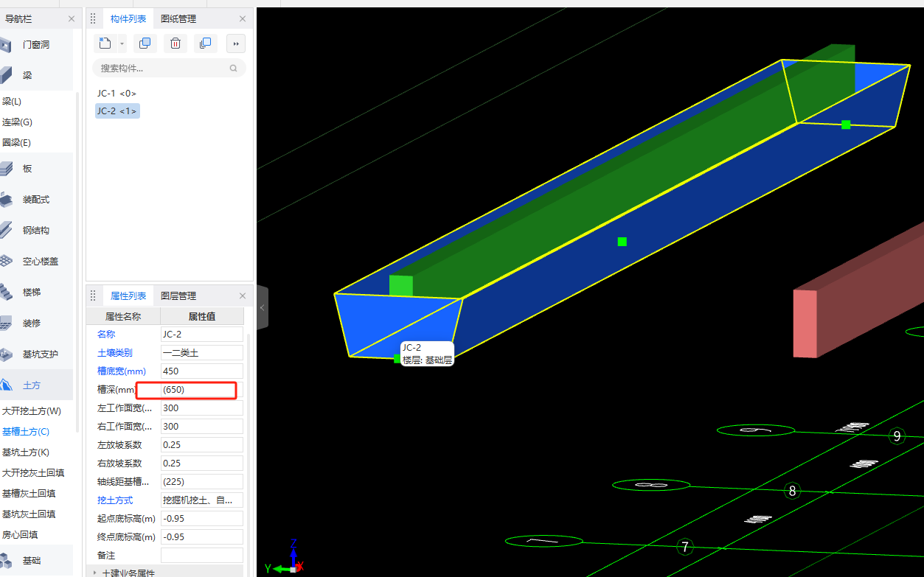Switch to 图纸管理 tab
The image size is (924, 577).
tap(178, 18)
